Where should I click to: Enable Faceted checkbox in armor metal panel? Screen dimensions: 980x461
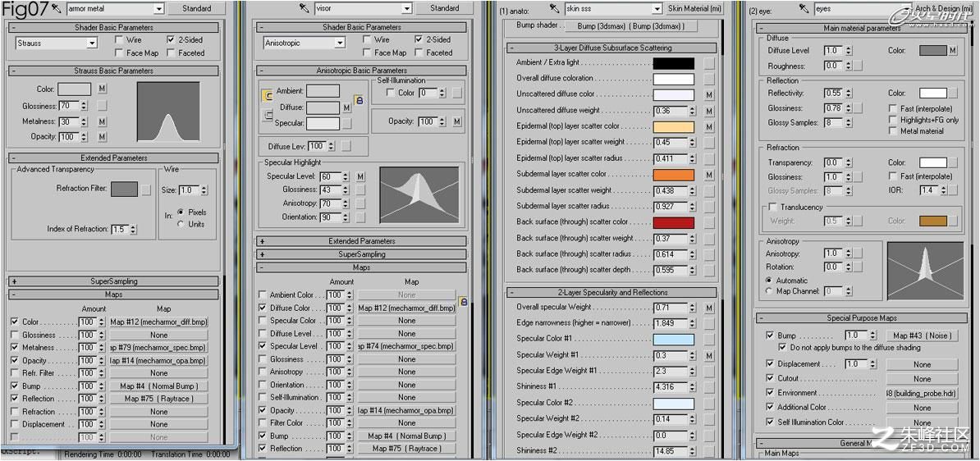(171, 53)
